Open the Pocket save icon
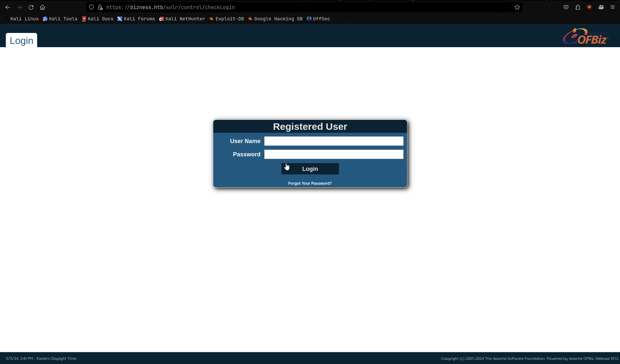The width and height of the screenshot is (620, 364). click(x=566, y=7)
